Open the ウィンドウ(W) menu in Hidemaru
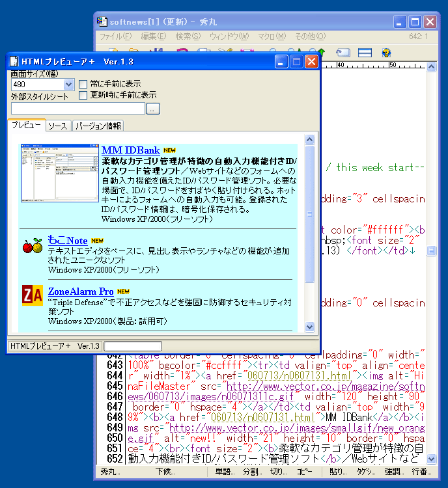This screenshot has height=488, width=448. [229, 36]
